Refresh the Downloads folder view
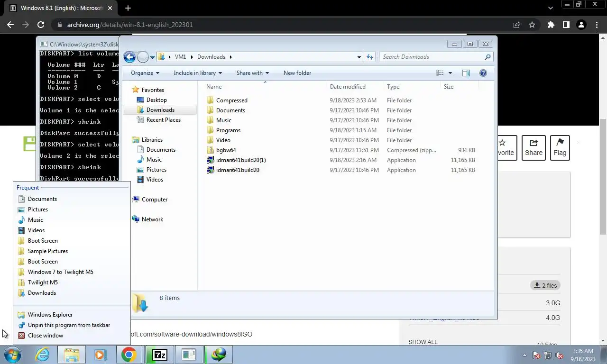Image resolution: width=607 pixels, height=364 pixels. click(x=370, y=57)
